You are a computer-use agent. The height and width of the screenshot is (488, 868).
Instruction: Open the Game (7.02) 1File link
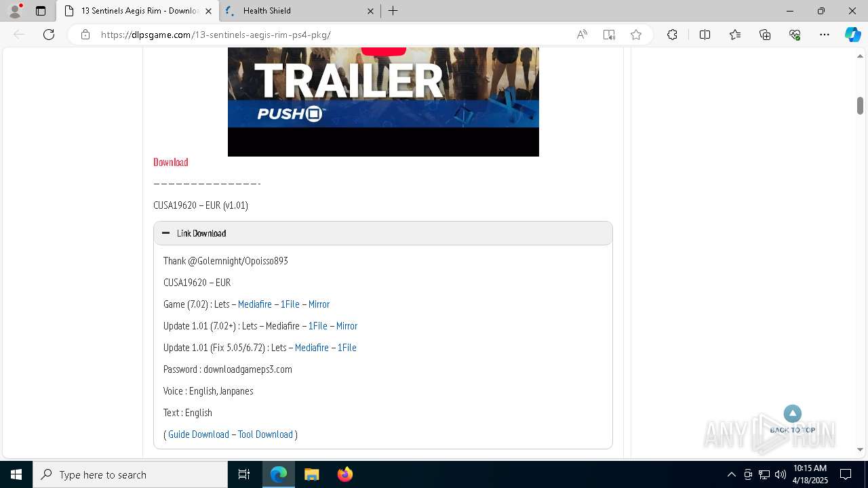[290, 304]
